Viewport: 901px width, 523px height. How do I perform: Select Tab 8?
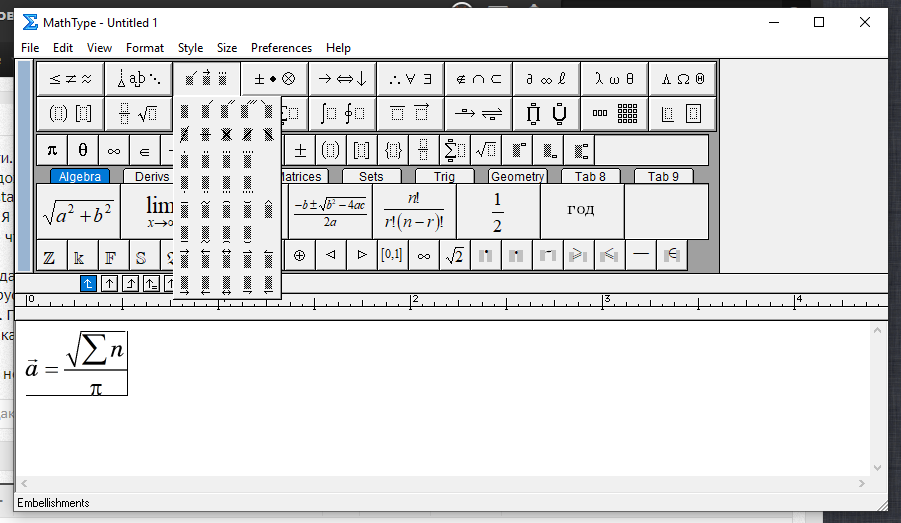tap(590, 176)
